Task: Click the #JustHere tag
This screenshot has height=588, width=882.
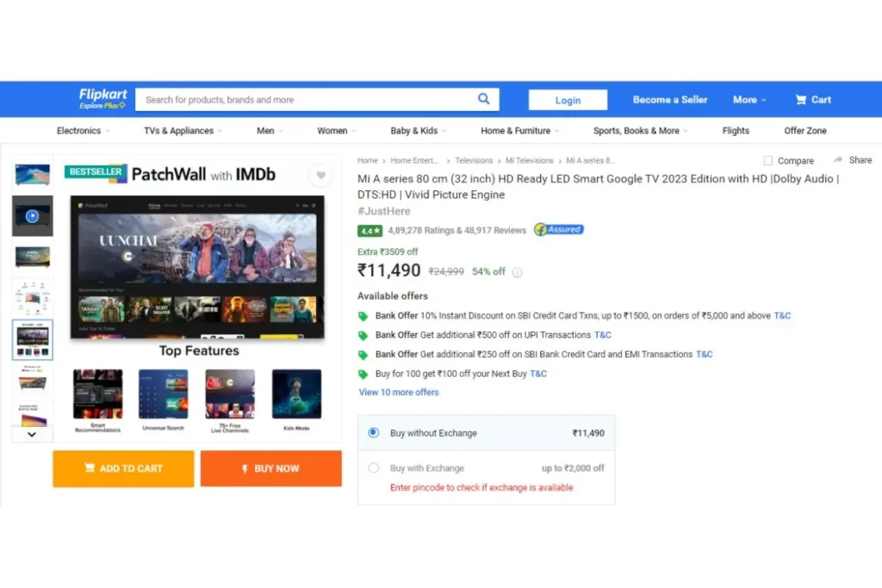Action: point(383,212)
